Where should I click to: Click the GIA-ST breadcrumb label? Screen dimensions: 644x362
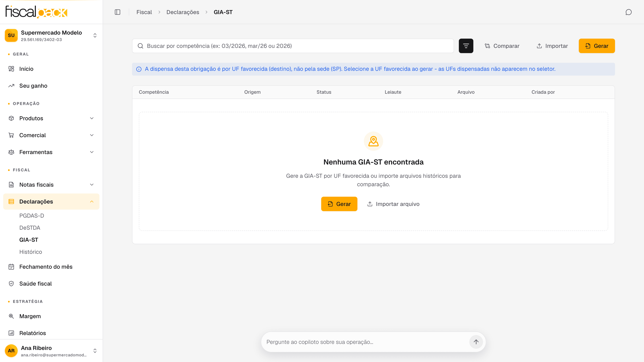click(x=223, y=12)
